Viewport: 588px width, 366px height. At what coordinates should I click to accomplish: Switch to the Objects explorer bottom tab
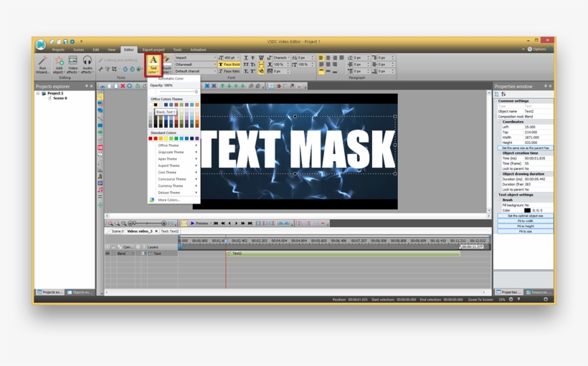[x=80, y=292]
